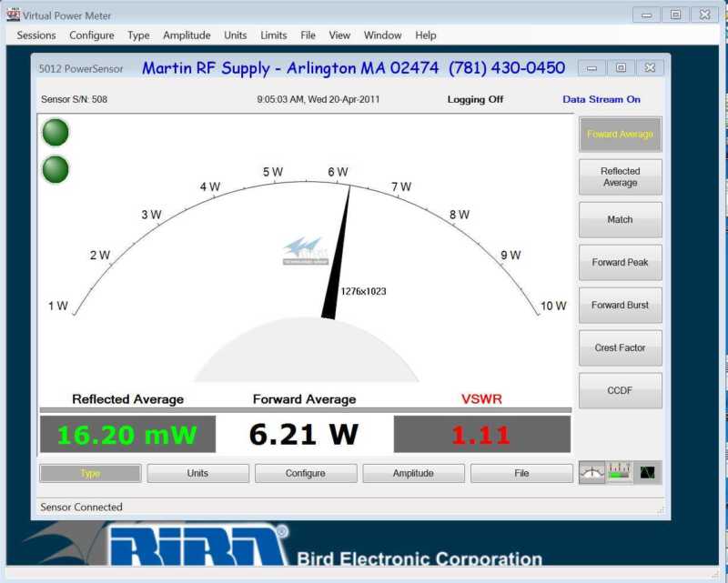This screenshot has width=728, height=583.
Task: Switch measurement to Match
Action: [620, 220]
